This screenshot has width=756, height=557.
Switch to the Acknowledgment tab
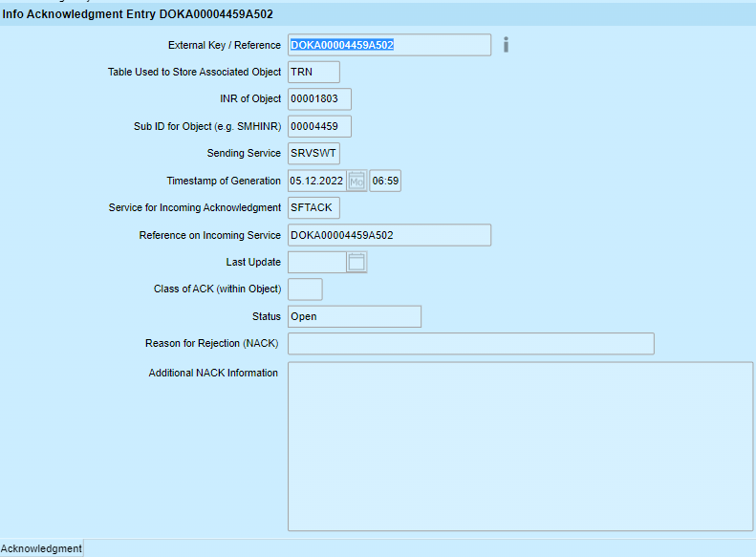(x=41, y=548)
